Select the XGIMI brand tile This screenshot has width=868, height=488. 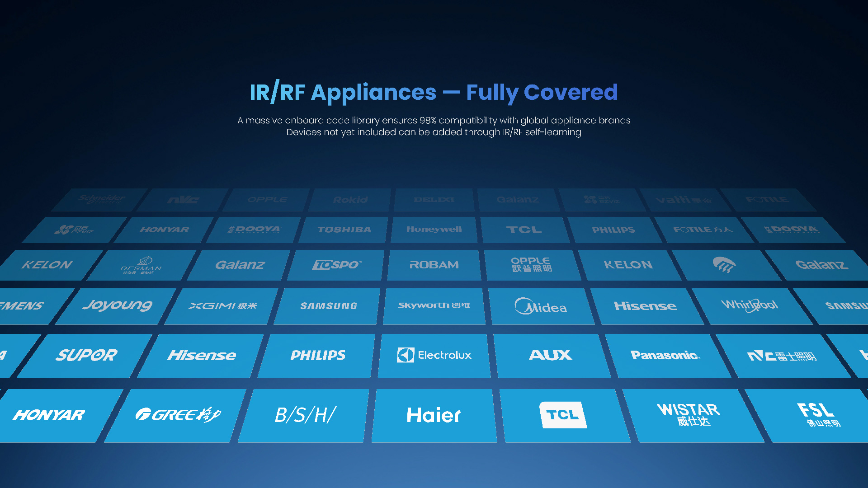(x=222, y=306)
